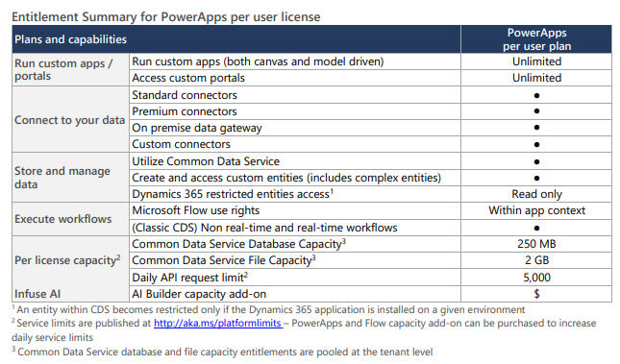Click the bullet in the custom entities row
This screenshot has width=620, height=364.
point(536,179)
